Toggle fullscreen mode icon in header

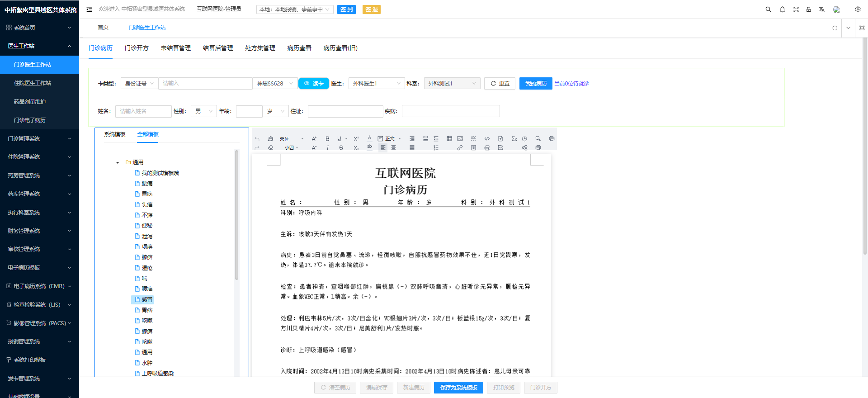(796, 9)
